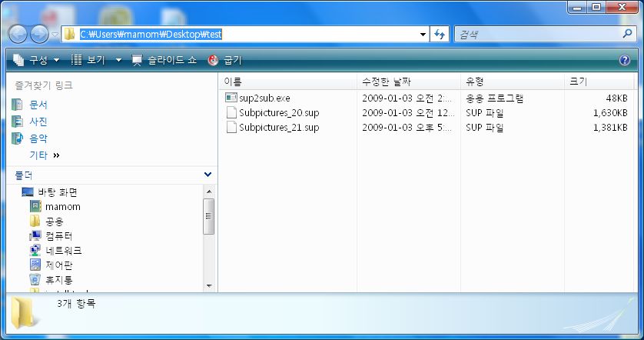This screenshot has height=340, width=644.
Task: Click the 1,630KB size cell
Action: point(610,112)
